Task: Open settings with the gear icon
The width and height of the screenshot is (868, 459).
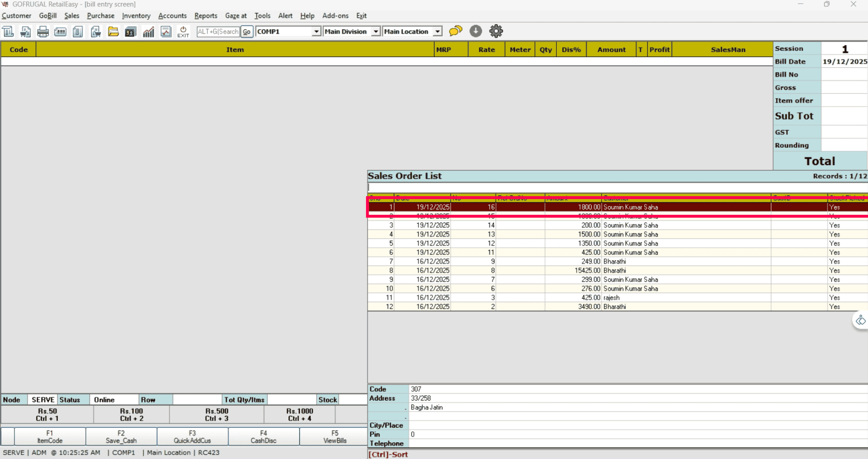Action: 496,31
